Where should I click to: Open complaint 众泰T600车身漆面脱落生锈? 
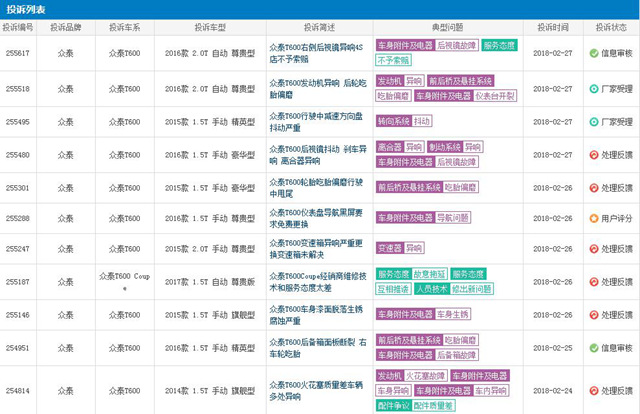[x=316, y=315]
